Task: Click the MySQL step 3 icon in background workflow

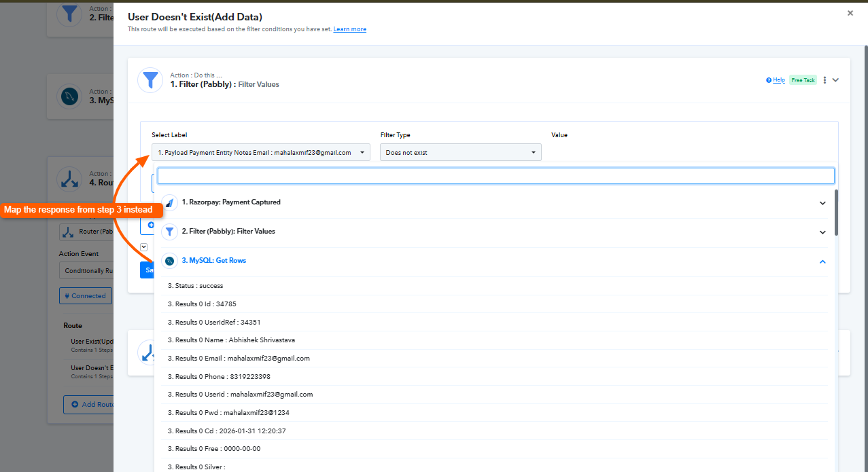Action: coord(69,97)
